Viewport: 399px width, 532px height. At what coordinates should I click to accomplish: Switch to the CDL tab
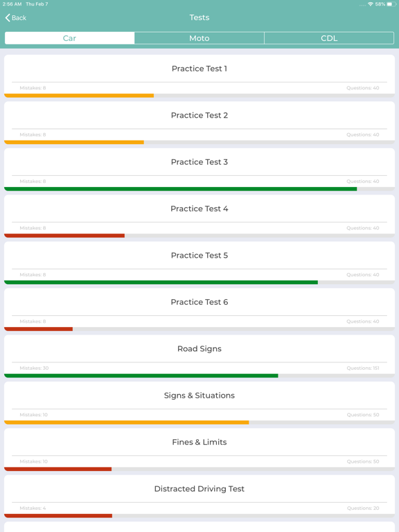[x=329, y=38]
